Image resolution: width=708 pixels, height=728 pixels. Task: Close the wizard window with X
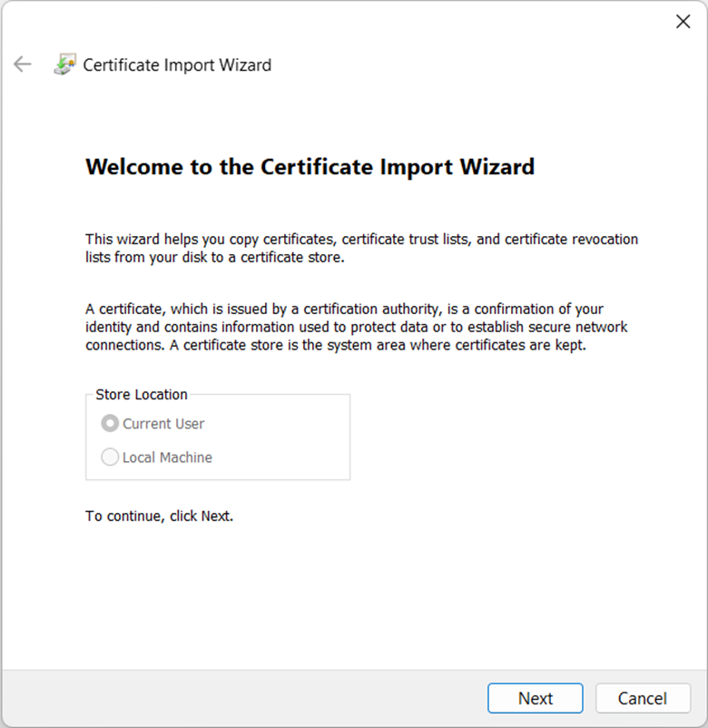tap(683, 22)
